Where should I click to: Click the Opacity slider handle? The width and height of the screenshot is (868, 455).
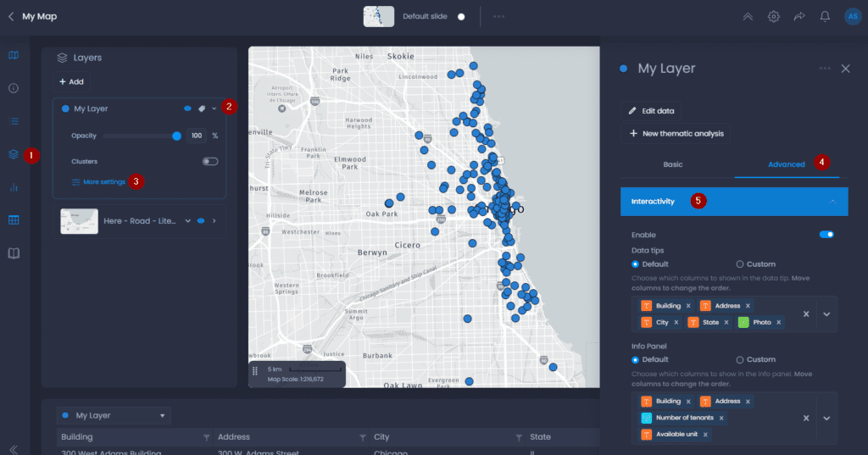[176, 136]
